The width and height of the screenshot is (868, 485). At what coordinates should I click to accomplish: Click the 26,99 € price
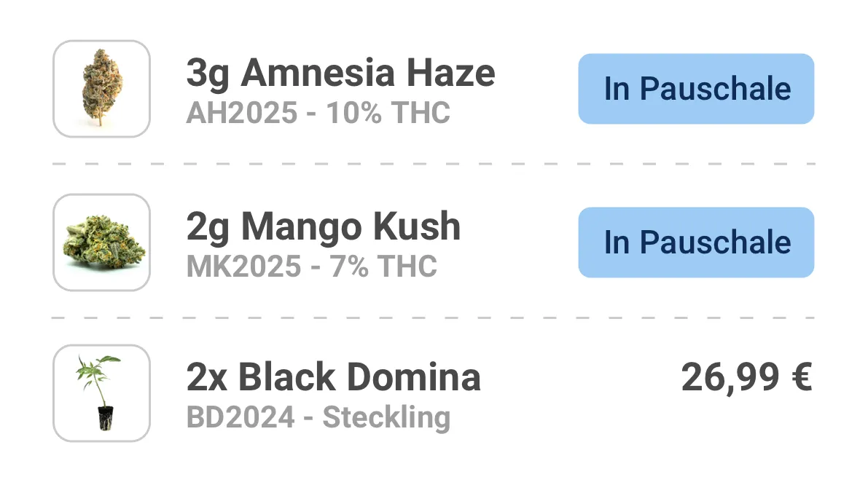(x=747, y=377)
